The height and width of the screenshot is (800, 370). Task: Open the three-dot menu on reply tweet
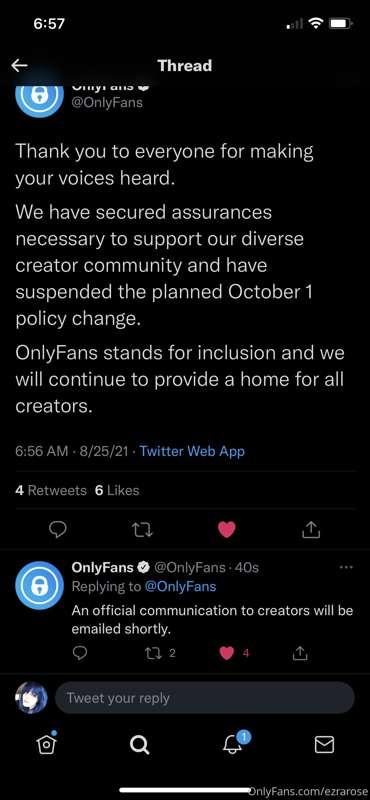(346, 567)
